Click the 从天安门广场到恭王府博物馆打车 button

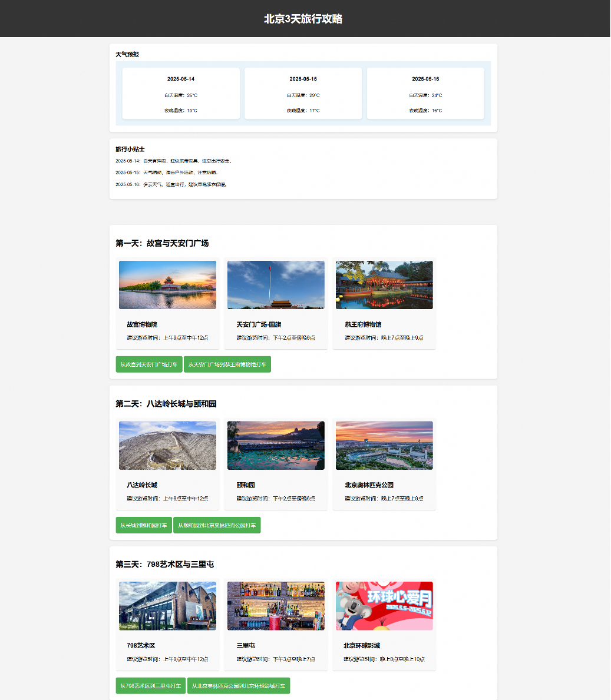pyautogui.click(x=227, y=364)
